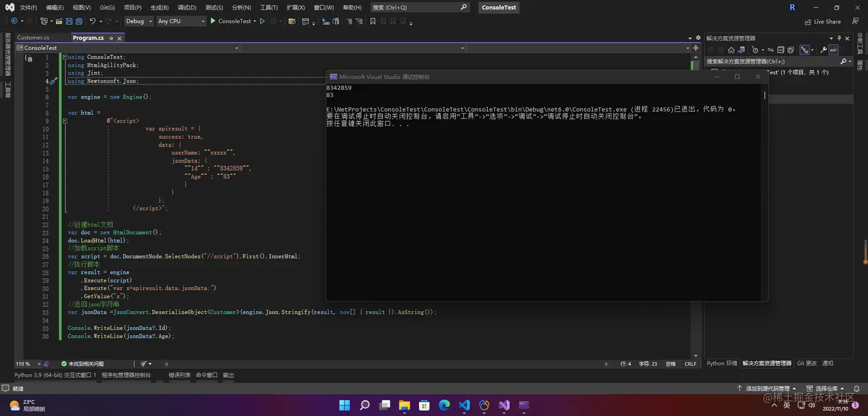Open the 编辑(E) menu
This screenshot has height=416, width=868.
(55, 7)
